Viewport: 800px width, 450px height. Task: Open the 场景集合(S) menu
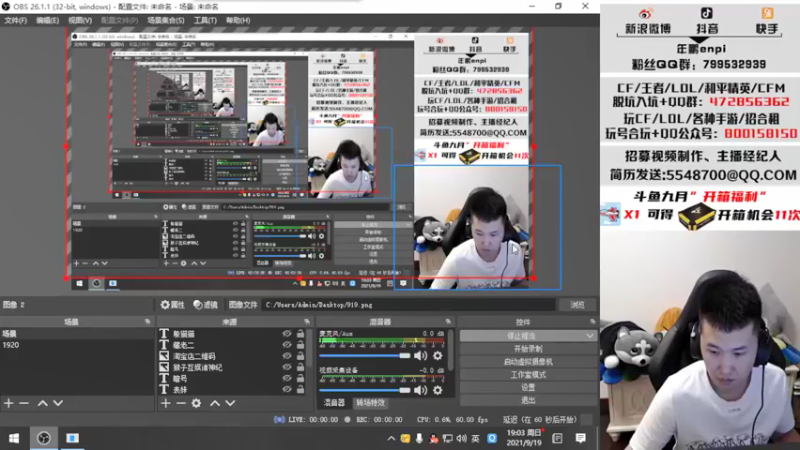coord(166,20)
